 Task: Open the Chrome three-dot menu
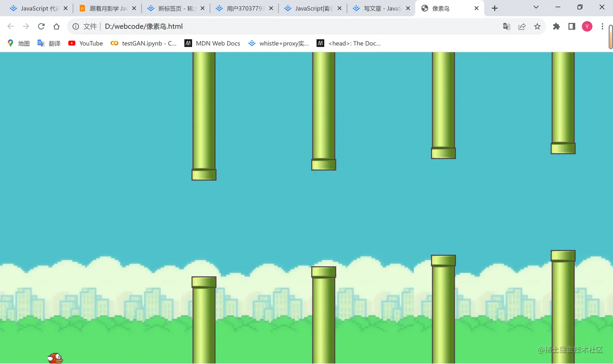pos(602,26)
